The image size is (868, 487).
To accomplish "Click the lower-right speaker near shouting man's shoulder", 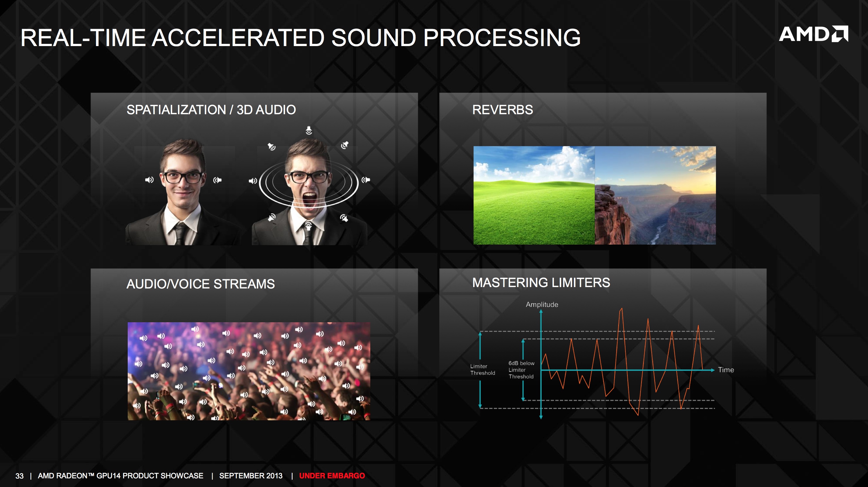I will point(344,218).
